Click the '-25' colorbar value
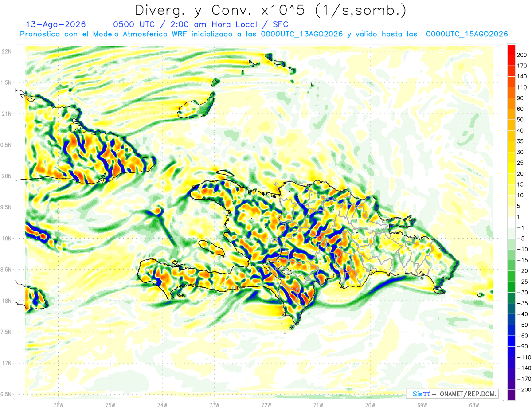532x411 pixels. pos(524,282)
